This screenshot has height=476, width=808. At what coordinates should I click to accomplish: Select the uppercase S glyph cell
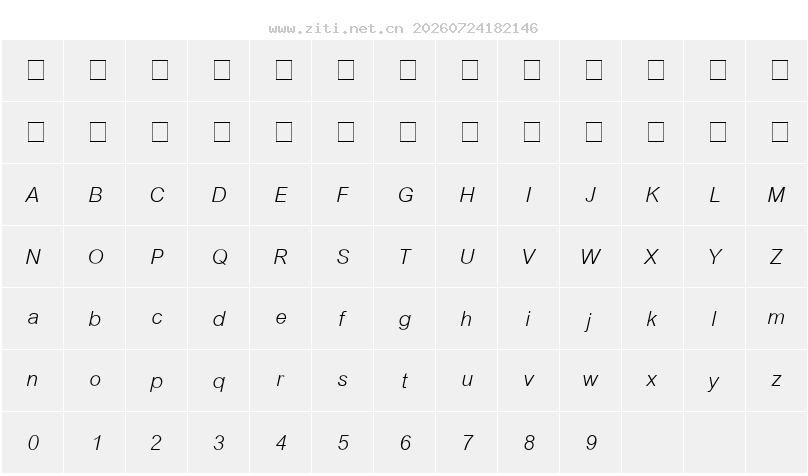click(x=343, y=257)
